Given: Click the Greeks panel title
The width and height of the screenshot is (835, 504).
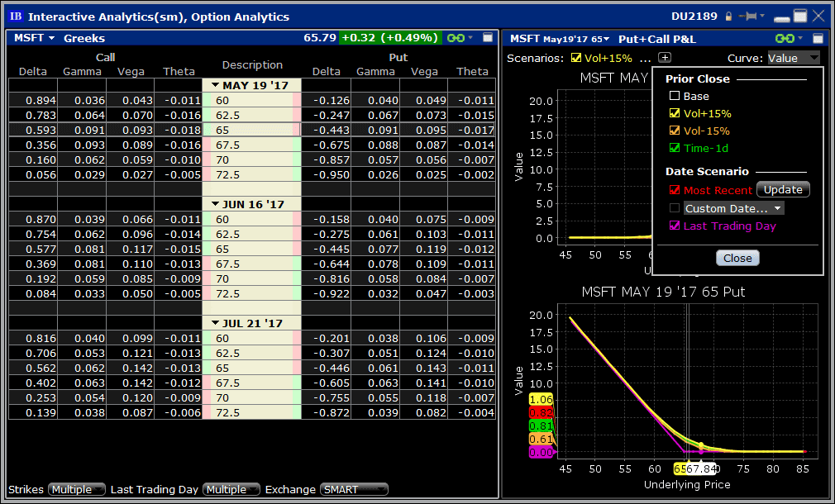Looking at the screenshot, I should (84, 38).
